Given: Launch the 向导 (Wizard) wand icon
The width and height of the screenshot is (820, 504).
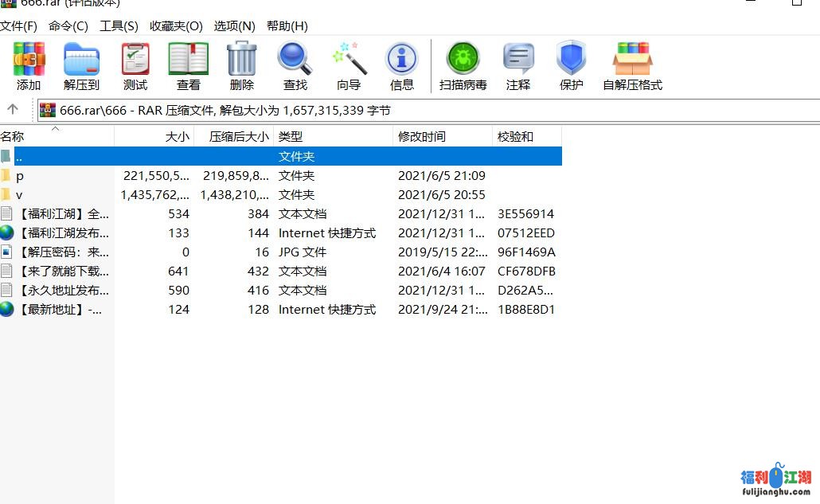Looking at the screenshot, I should point(349,60).
